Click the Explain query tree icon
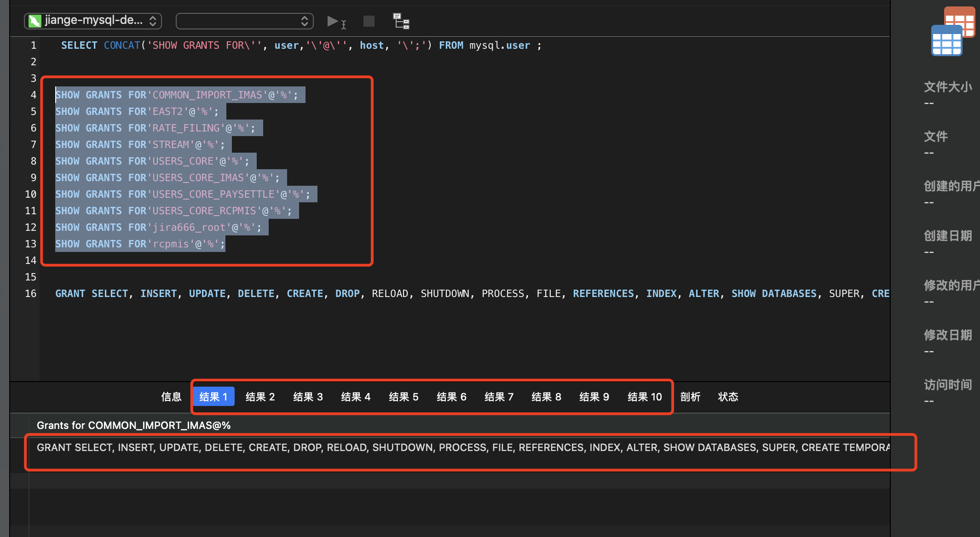Screen dimensions: 980x537 pos(401,21)
